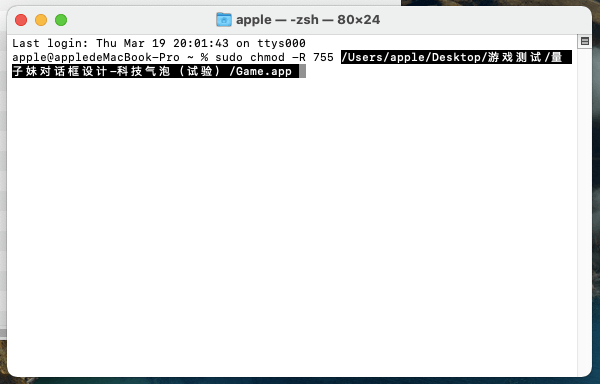Click the "sudo chmod -R 755" command text
This screenshot has width=600, height=384.
(274, 57)
